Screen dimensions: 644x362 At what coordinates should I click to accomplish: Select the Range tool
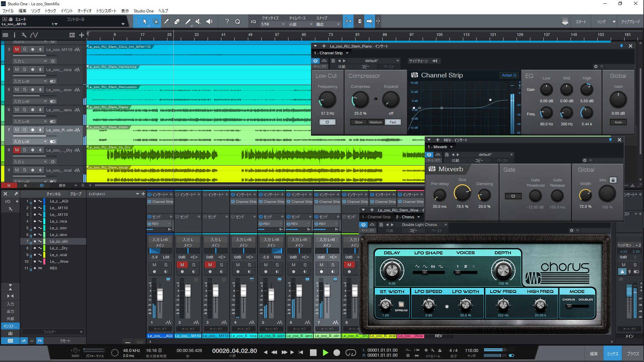point(156,21)
